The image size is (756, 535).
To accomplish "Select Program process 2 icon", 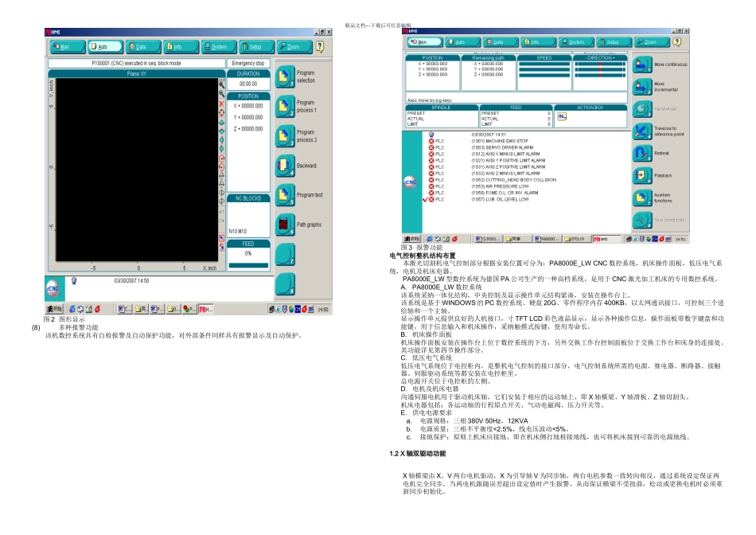I will (x=285, y=136).
